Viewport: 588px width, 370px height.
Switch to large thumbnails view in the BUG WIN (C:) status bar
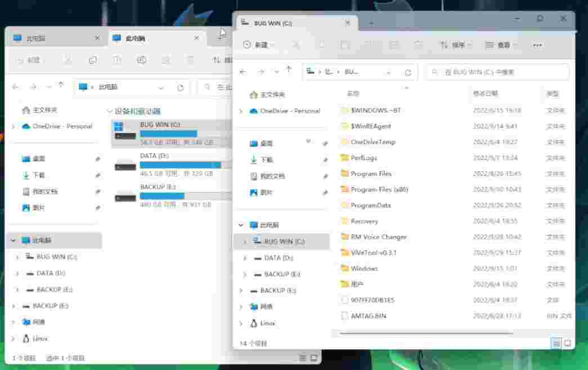tap(567, 343)
